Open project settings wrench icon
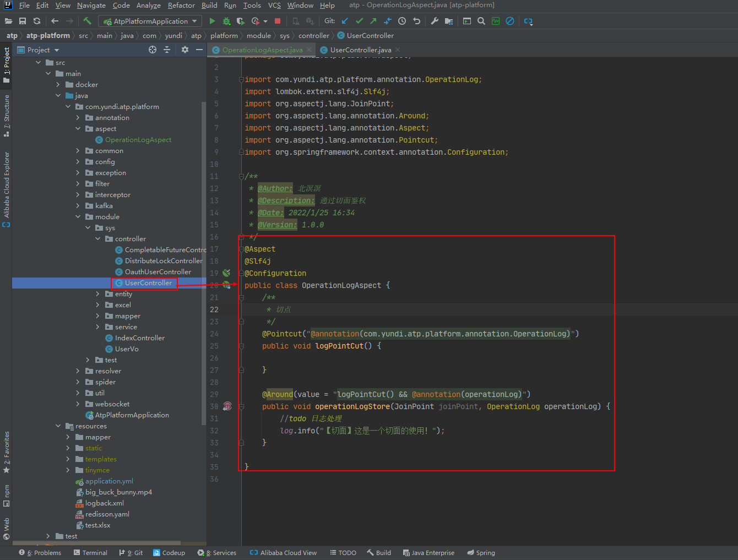The image size is (738, 560). (435, 21)
